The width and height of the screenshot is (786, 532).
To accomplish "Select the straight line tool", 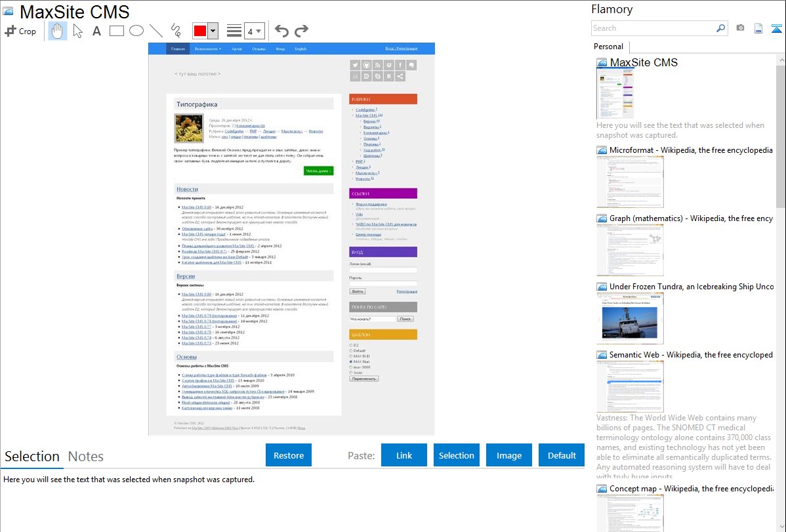I will coord(156,31).
